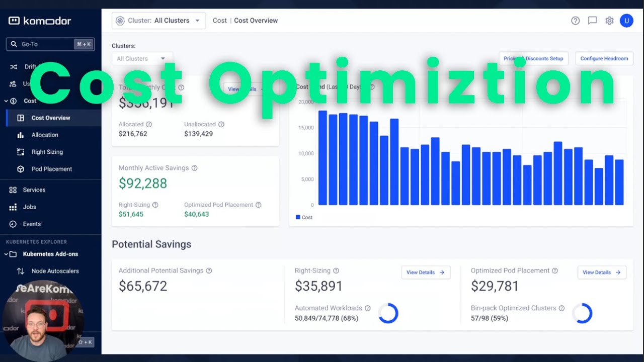Open the user avatar U menu
This screenshot has height=362, width=644.
[626, 21]
